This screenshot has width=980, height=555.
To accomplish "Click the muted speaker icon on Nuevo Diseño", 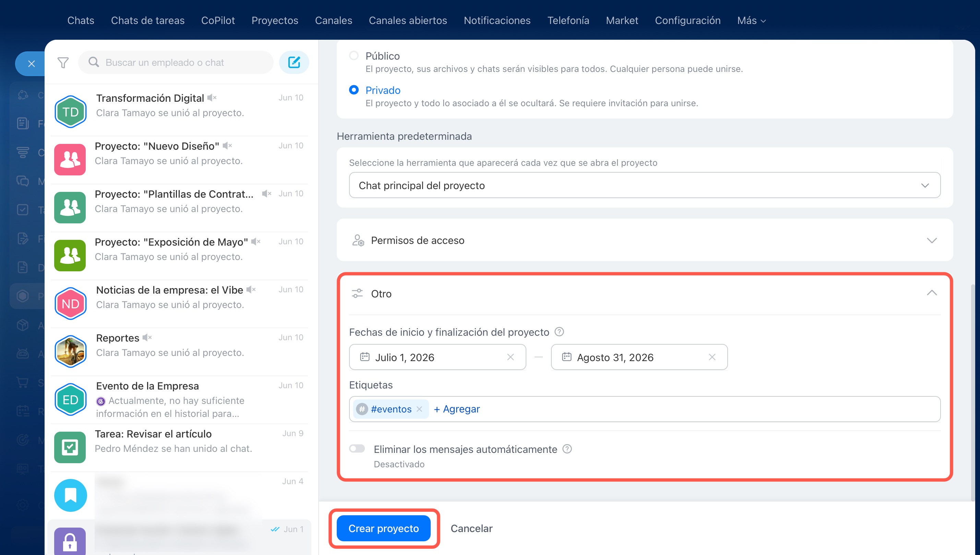I will pos(227,146).
